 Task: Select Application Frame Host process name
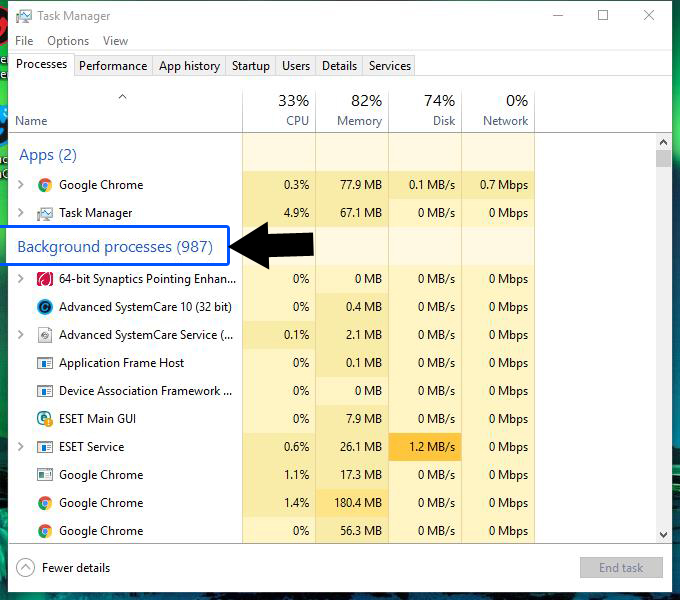point(121,363)
